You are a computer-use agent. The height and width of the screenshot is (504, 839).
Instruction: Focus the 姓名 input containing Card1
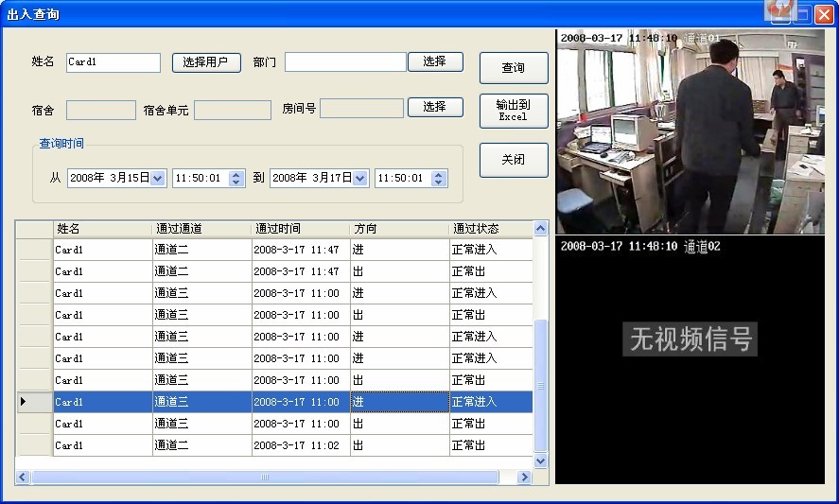114,62
